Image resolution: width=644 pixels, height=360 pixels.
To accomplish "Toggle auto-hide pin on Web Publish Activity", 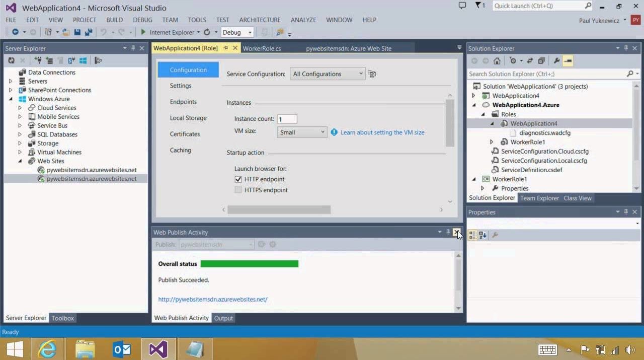I will tap(448, 232).
